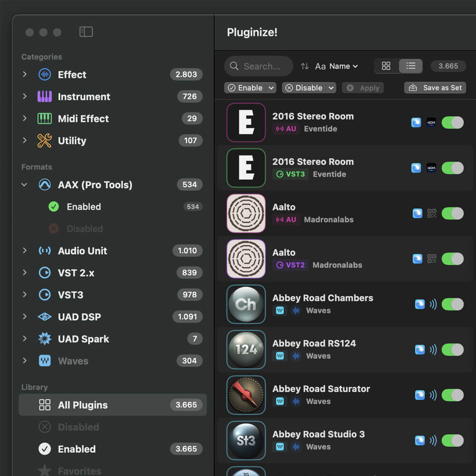The height and width of the screenshot is (476, 476).
Task: Switch to list view
Action: pos(411,66)
